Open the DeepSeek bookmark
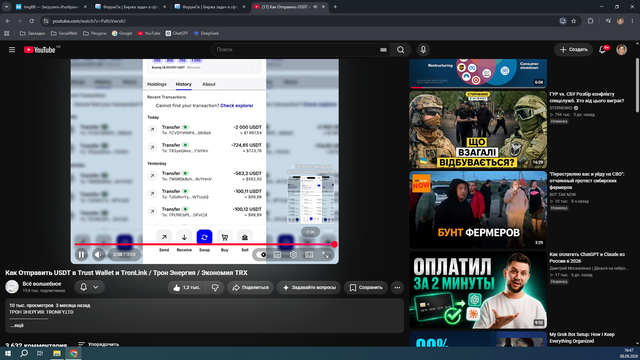The height and width of the screenshot is (360, 640). (206, 33)
